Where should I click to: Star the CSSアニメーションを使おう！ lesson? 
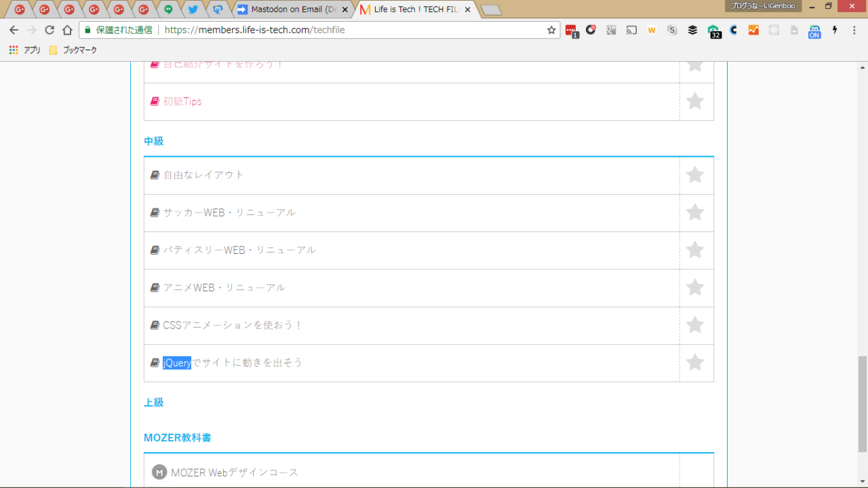694,325
